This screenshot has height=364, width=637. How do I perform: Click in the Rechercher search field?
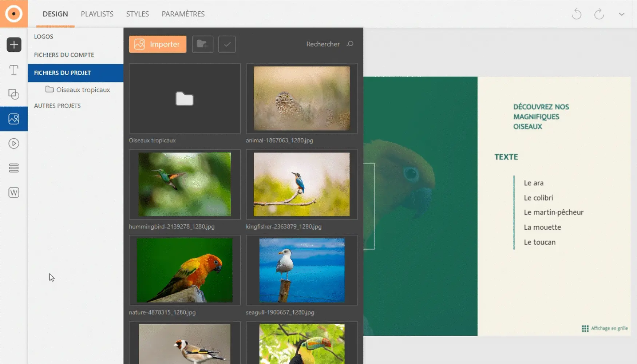click(x=323, y=44)
